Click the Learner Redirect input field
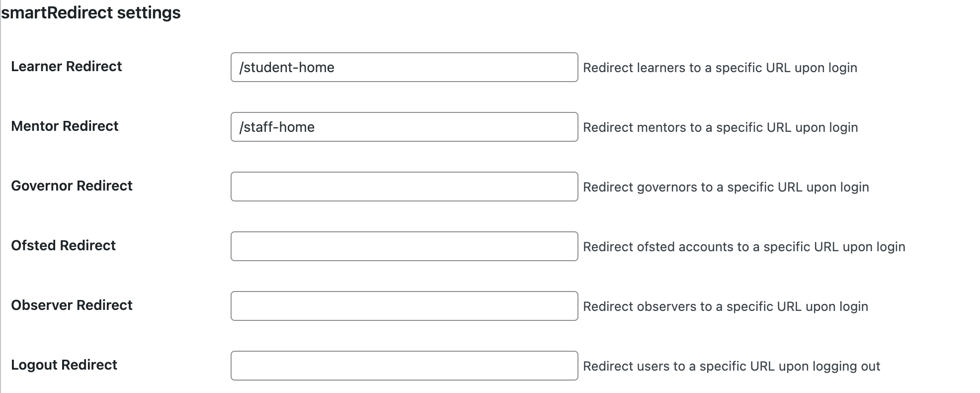Screen dimensions: 980x393 (404, 67)
